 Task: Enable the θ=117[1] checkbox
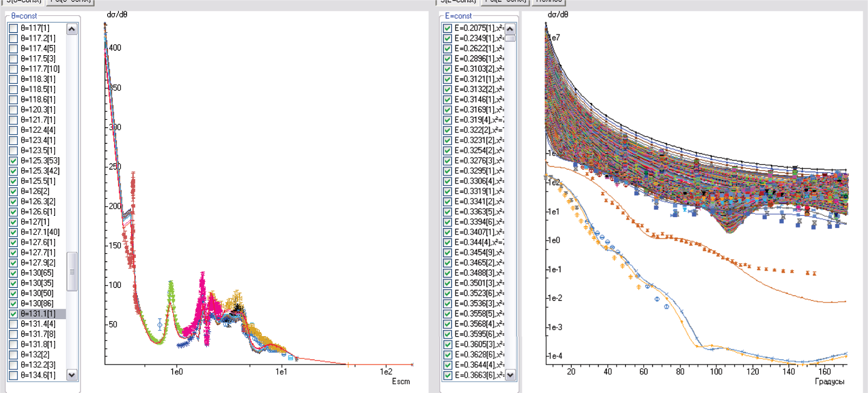point(13,28)
